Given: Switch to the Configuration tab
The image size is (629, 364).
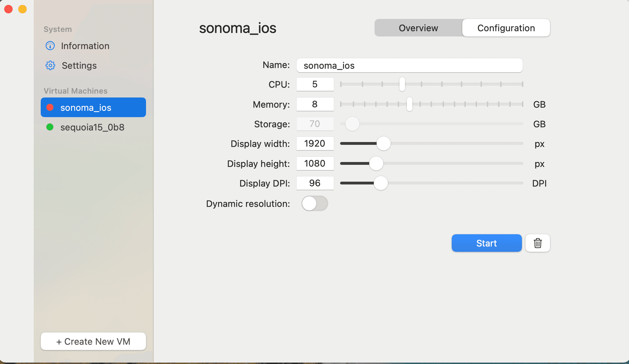Looking at the screenshot, I should click(506, 28).
